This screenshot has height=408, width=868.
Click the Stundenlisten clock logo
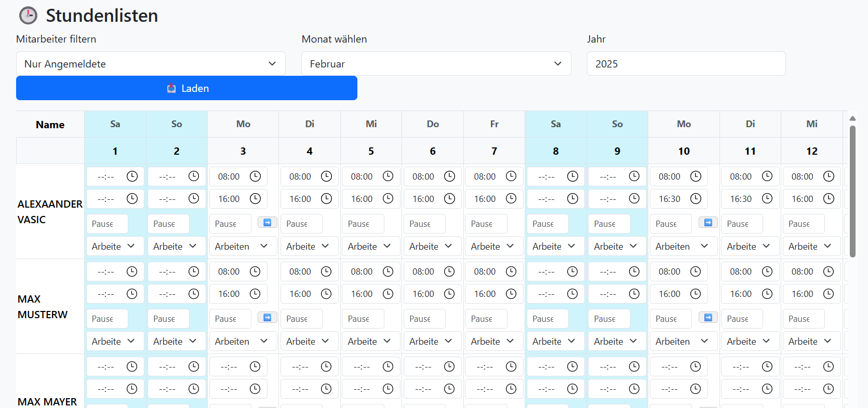(x=29, y=16)
